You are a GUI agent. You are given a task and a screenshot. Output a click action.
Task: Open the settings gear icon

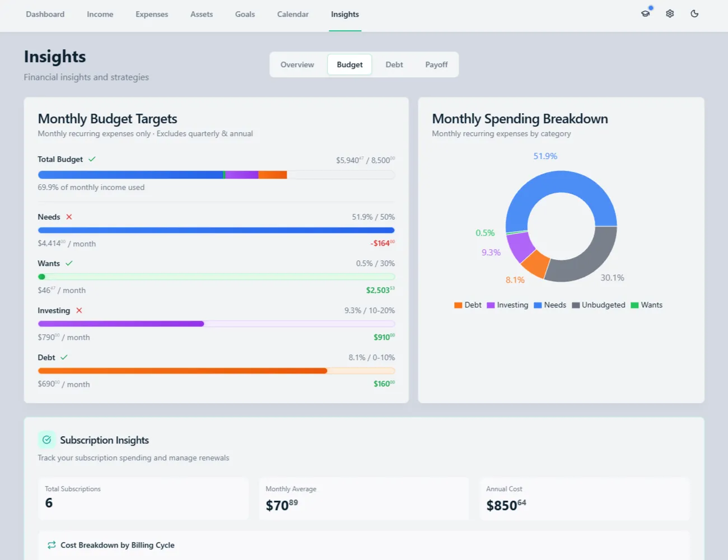click(670, 13)
